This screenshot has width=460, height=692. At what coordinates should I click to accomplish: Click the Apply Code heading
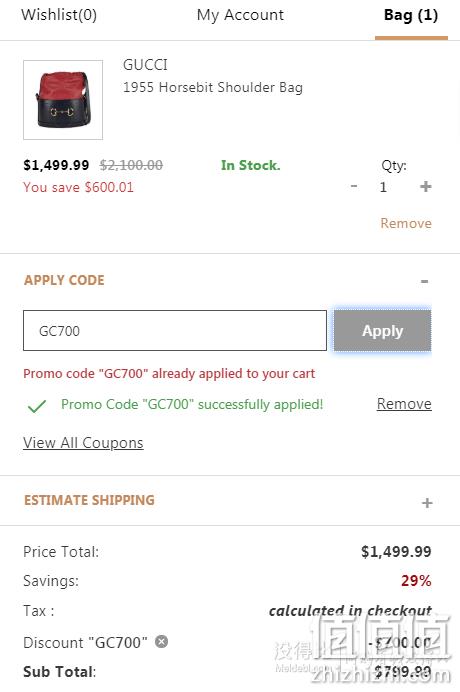pos(64,280)
